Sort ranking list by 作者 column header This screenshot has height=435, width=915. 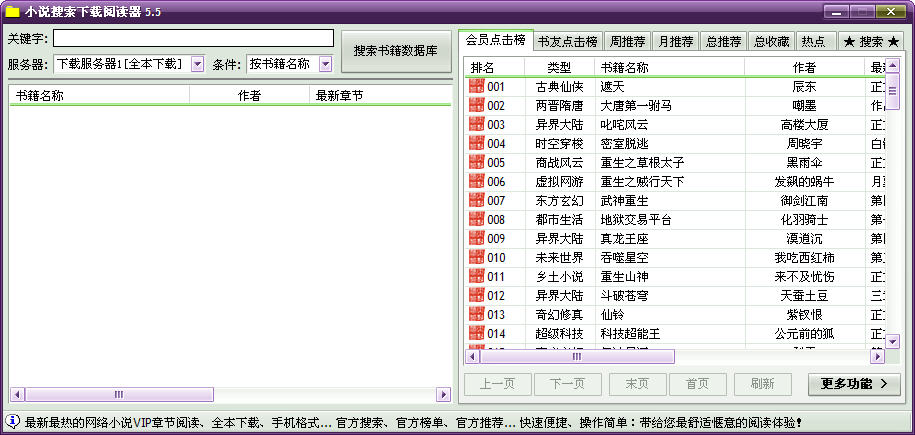pyautogui.click(x=803, y=68)
